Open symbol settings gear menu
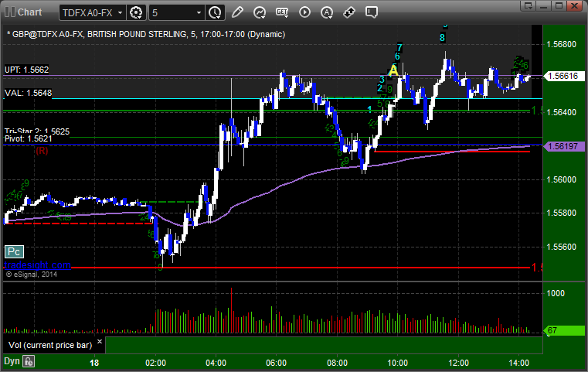Image resolution: width=588 pixels, height=372 pixels. pos(136,12)
